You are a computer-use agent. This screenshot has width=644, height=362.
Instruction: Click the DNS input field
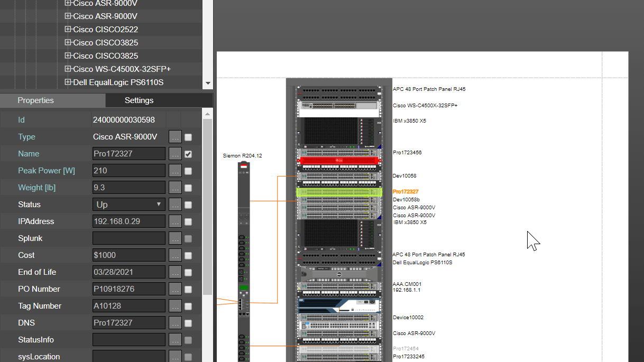coord(129,323)
